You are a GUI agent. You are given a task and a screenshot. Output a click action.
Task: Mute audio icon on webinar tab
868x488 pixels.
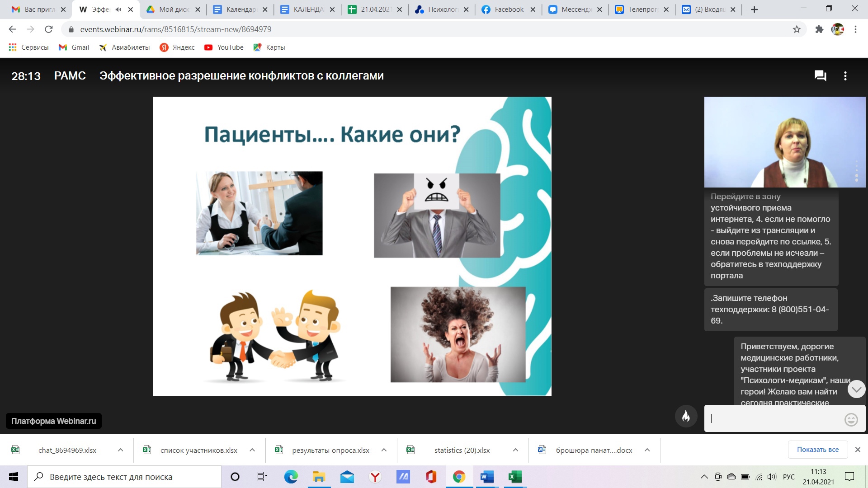pyautogui.click(x=118, y=9)
